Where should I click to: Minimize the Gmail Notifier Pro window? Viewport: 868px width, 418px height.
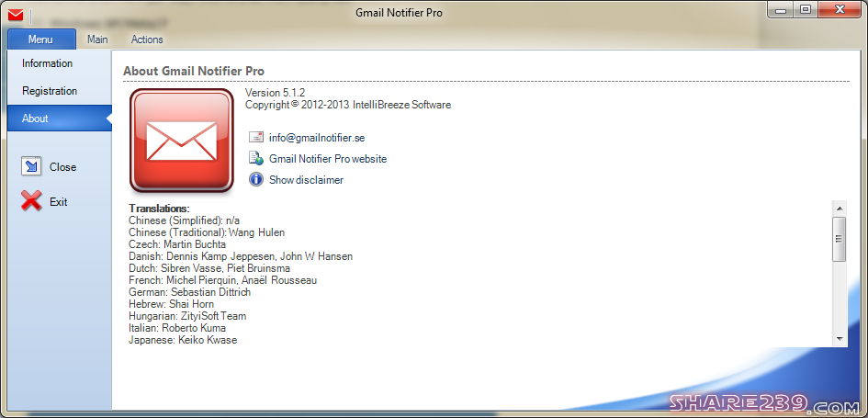tap(781, 9)
